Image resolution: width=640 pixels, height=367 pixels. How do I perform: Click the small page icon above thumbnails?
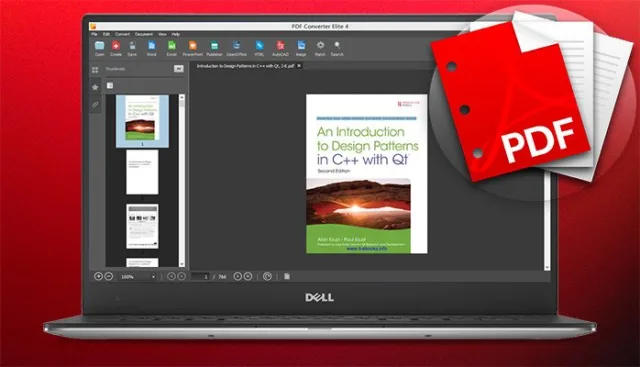110,85
